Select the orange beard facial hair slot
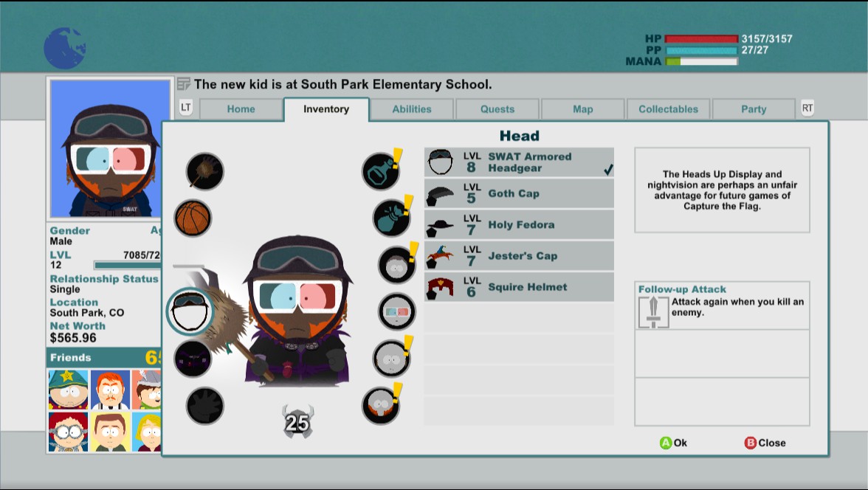The width and height of the screenshot is (868, 490). click(380, 405)
